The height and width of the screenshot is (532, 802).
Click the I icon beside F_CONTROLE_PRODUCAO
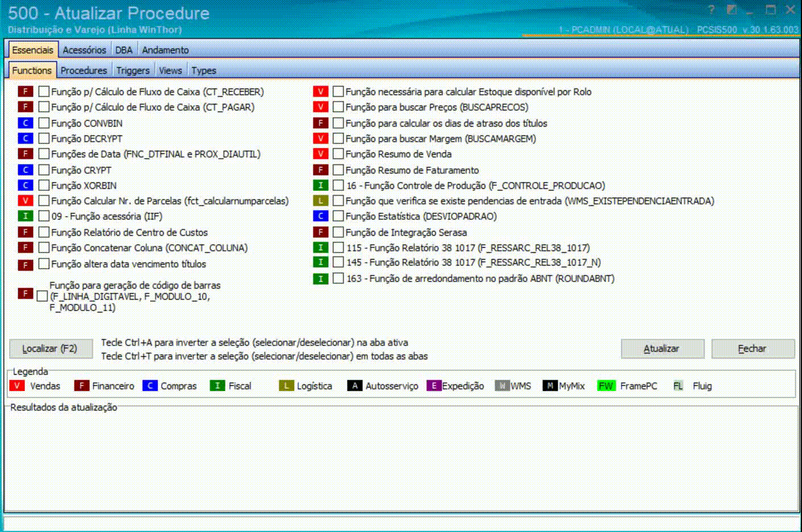click(321, 185)
